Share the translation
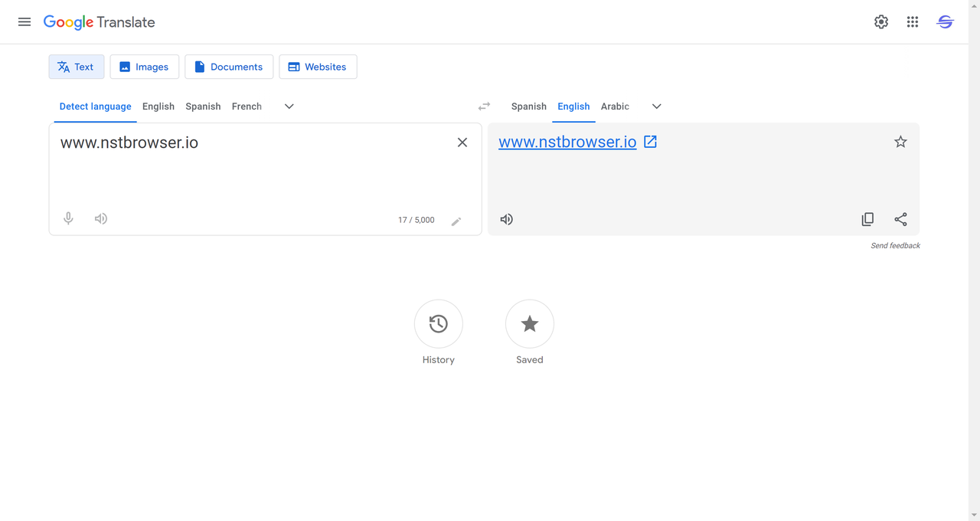This screenshot has width=980, height=521. pyautogui.click(x=900, y=219)
